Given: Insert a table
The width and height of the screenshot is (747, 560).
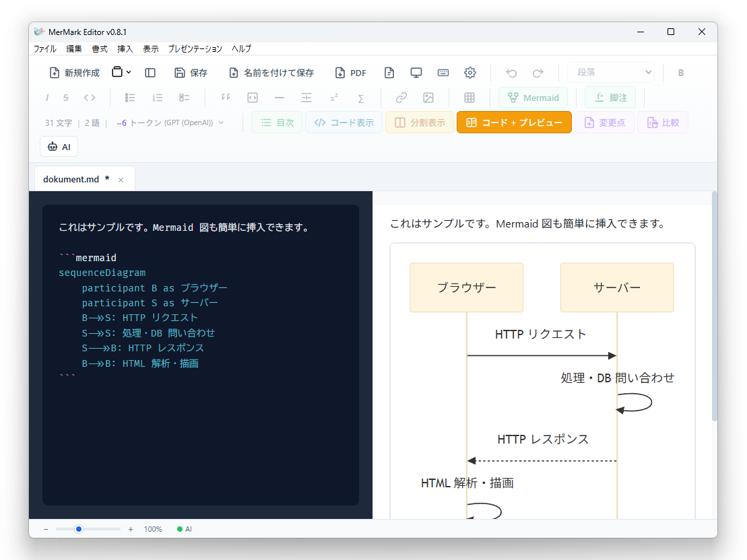Looking at the screenshot, I should [469, 98].
